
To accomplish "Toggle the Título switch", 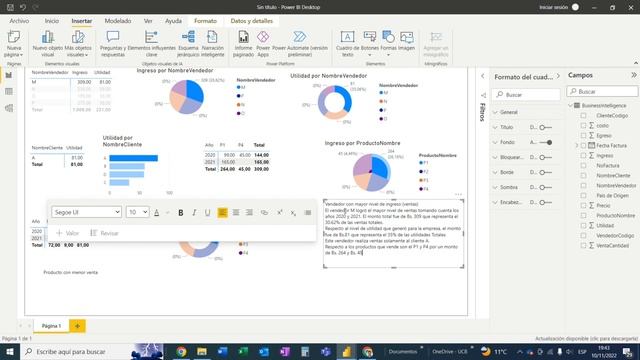I will (545, 127).
